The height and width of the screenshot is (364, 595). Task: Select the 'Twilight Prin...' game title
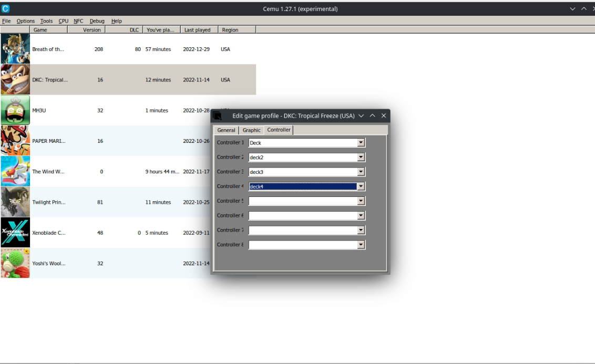48,202
